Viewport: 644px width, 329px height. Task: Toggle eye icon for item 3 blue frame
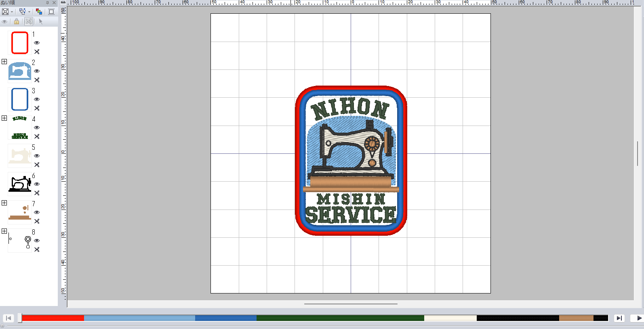pos(37,99)
